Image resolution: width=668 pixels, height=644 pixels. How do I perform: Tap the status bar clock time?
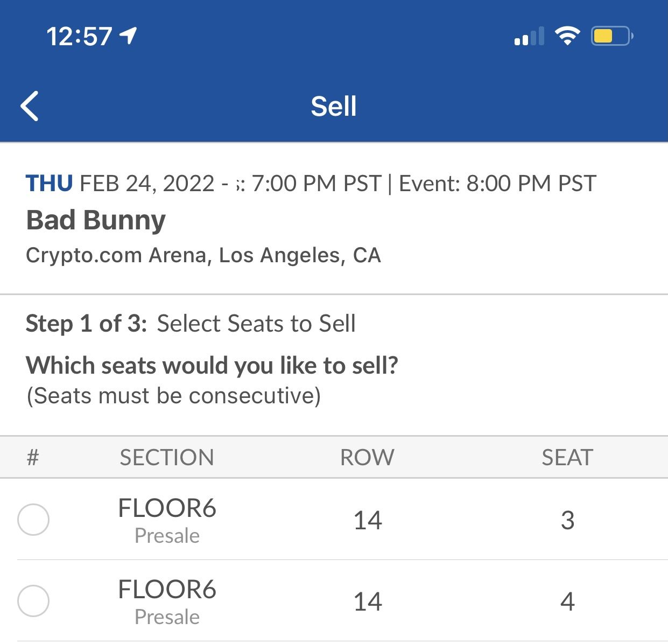79,37
